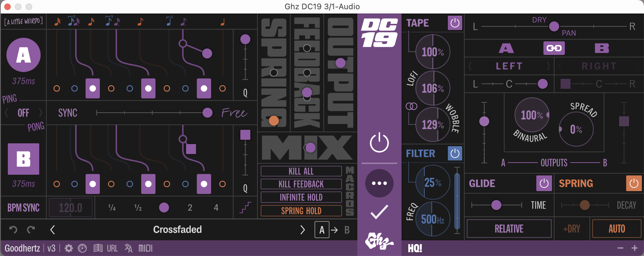
Task: Zoom in with the plus icon
Action: 634,248
